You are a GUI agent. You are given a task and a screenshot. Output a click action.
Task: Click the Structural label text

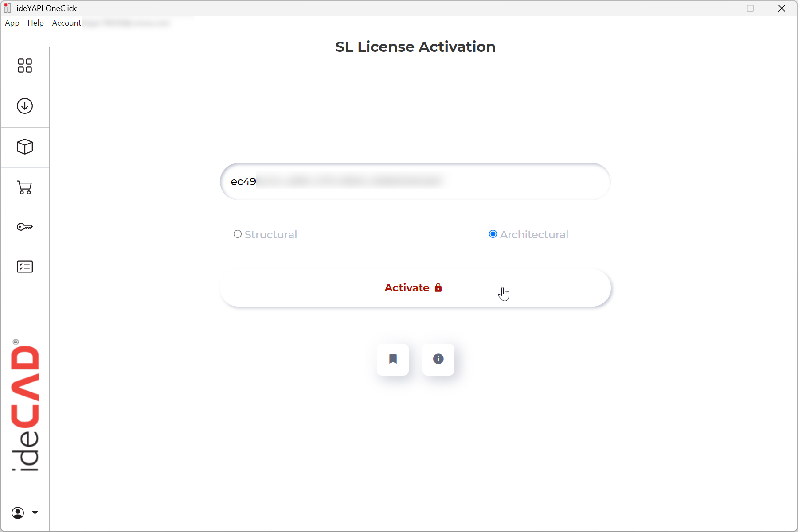click(271, 234)
